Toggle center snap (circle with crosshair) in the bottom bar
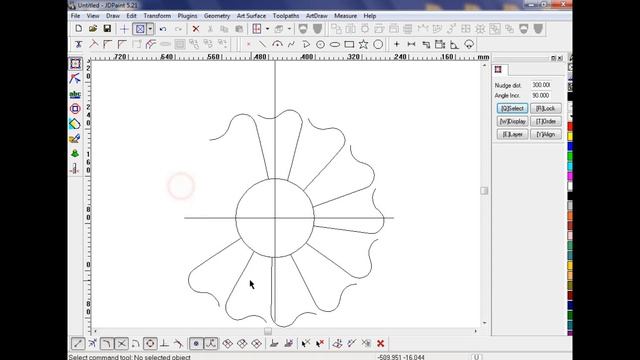 [150, 344]
